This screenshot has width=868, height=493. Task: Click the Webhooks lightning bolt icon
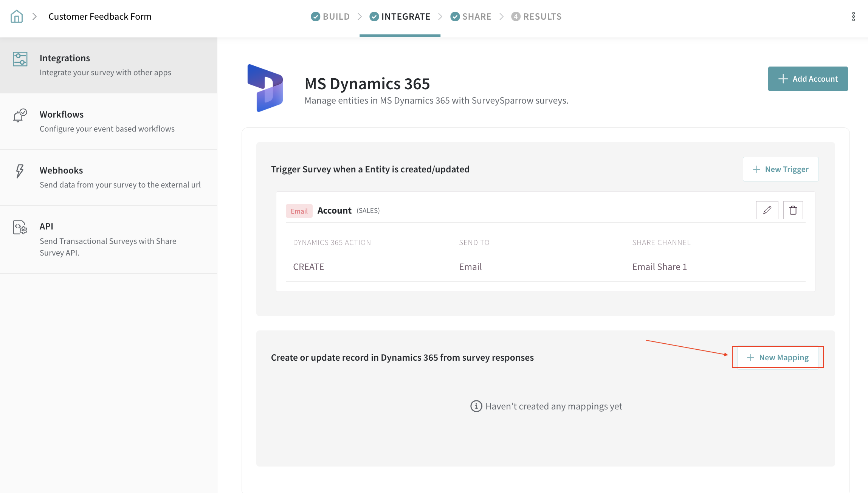(20, 171)
